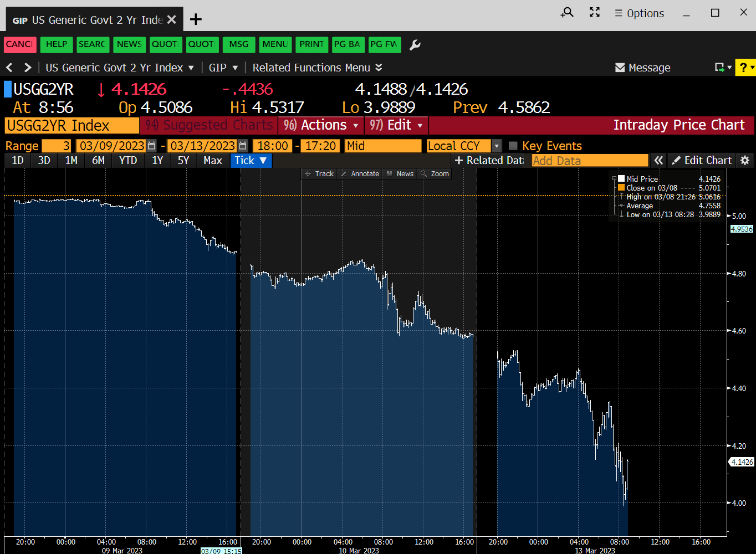Click the white Mid Price color swatch
The image size is (756, 554).
point(621,179)
